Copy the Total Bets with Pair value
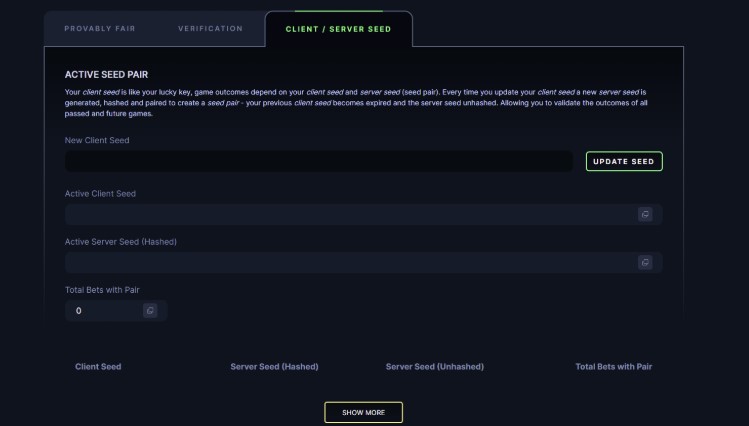 (150, 310)
